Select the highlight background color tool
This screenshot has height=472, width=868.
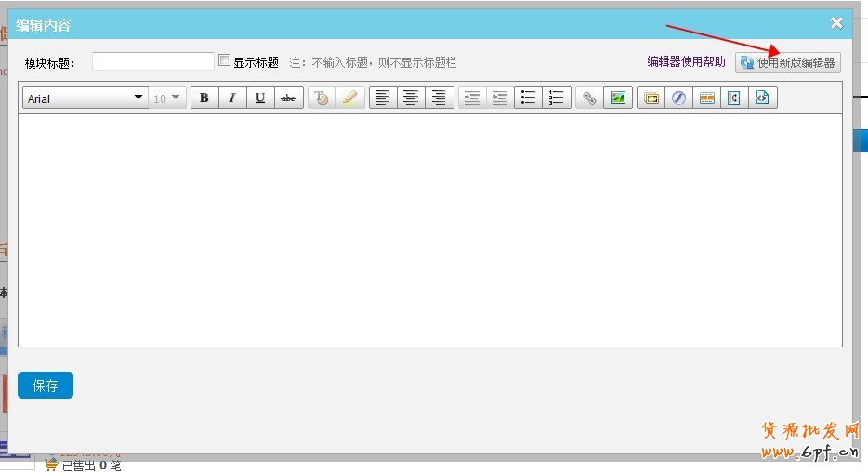pyautogui.click(x=349, y=98)
